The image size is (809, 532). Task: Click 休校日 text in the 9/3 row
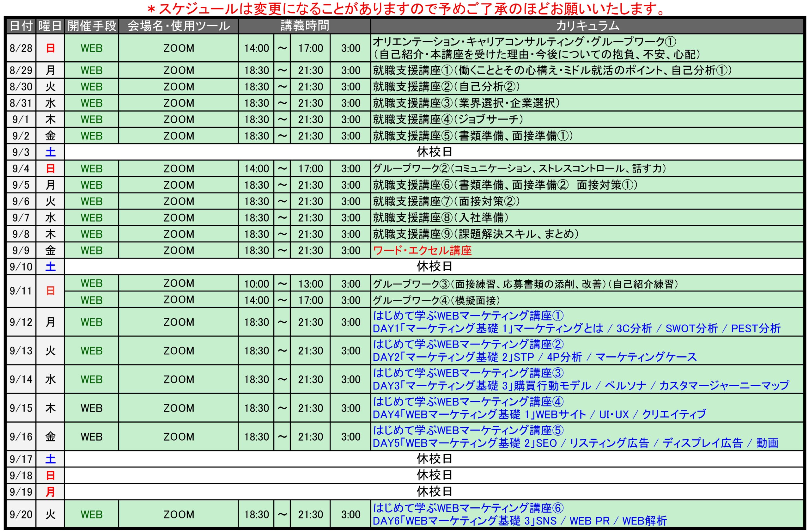click(435, 152)
